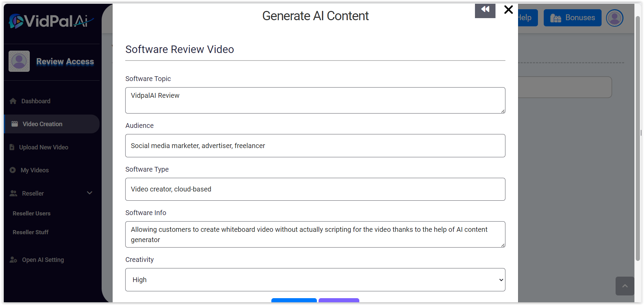Click the Generate AI Content title

tap(315, 16)
